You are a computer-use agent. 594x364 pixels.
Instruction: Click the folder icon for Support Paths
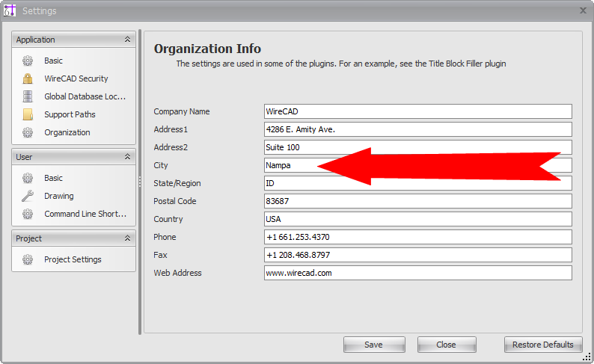point(28,114)
